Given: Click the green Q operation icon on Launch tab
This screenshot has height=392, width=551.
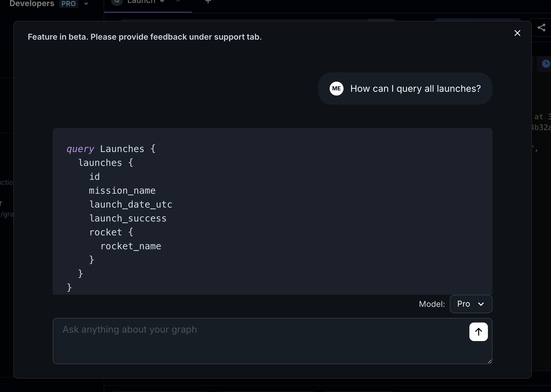Looking at the screenshot, I should click(x=117, y=1).
